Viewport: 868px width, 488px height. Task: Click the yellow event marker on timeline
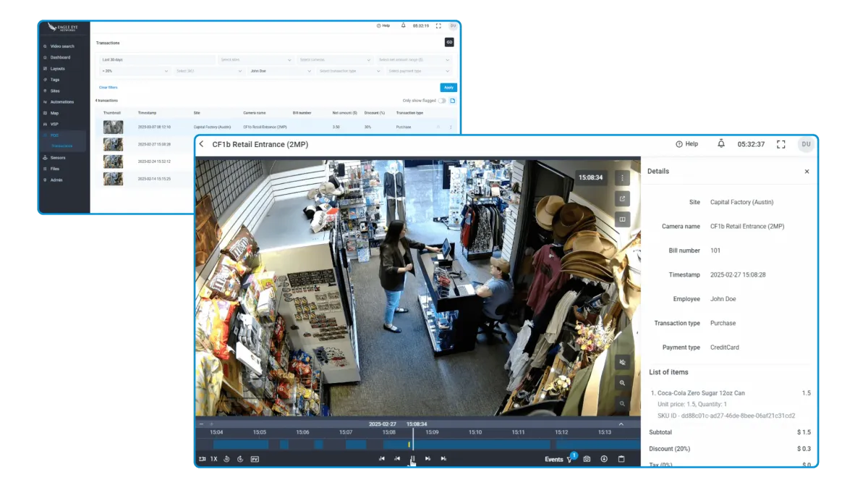click(409, 445)
